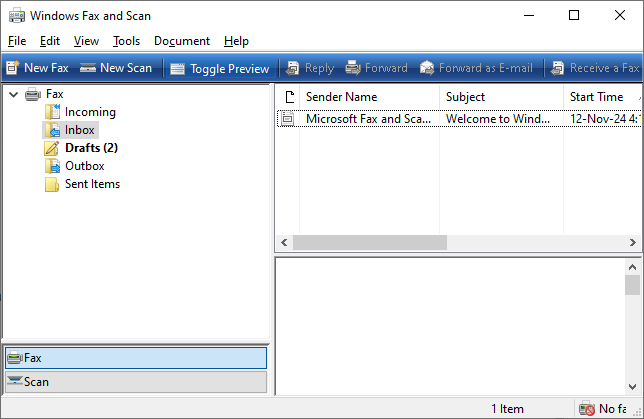Screen dimensions: 644x419
Task: Click the Forward toolbar button
Action: coord(376,68)
